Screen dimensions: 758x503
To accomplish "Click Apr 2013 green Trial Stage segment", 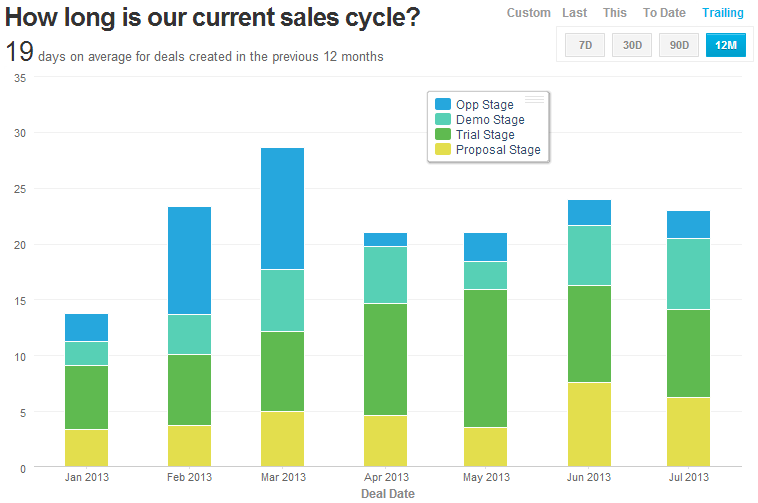I will pos(385,358).
